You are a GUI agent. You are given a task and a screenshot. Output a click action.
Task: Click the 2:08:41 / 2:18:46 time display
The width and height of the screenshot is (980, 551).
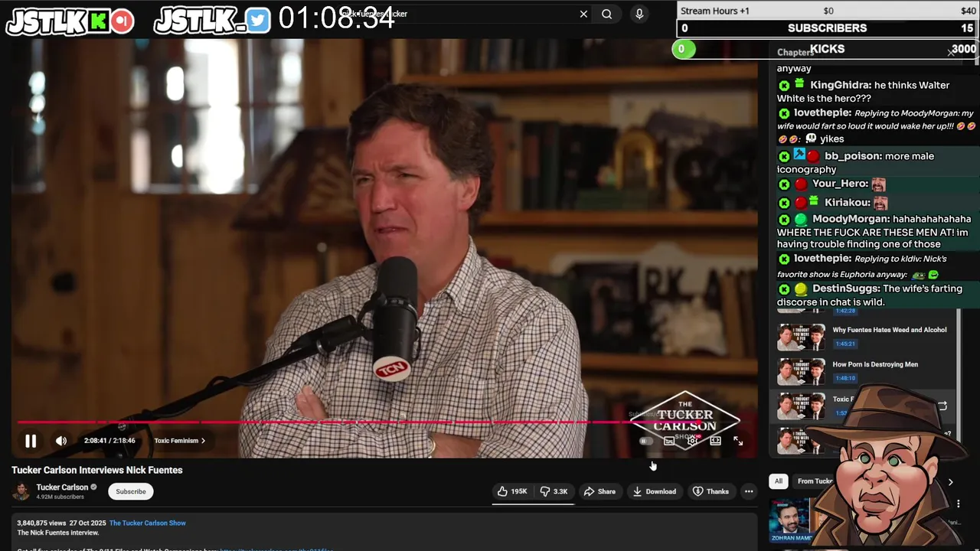pyautogui.click(x=109, y=441)
